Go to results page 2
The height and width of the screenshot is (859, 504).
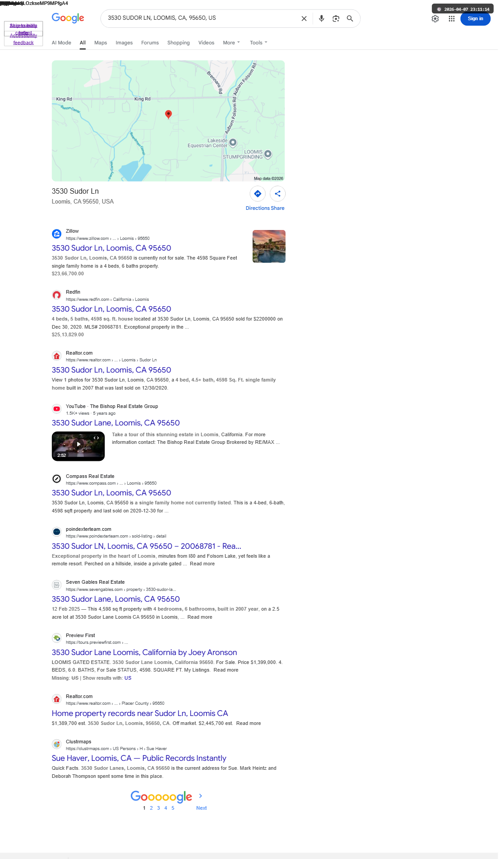tap(151, 808)
